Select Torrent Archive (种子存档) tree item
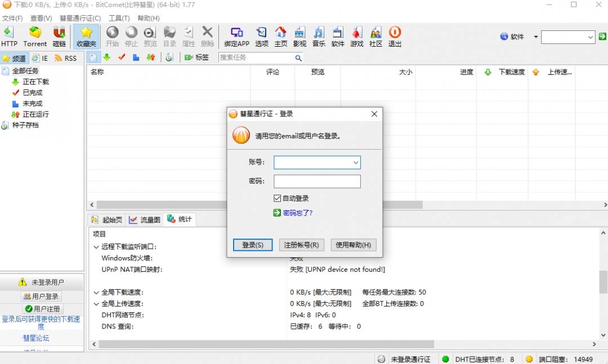This screenshot has width=608, height=364. point(25,125)
